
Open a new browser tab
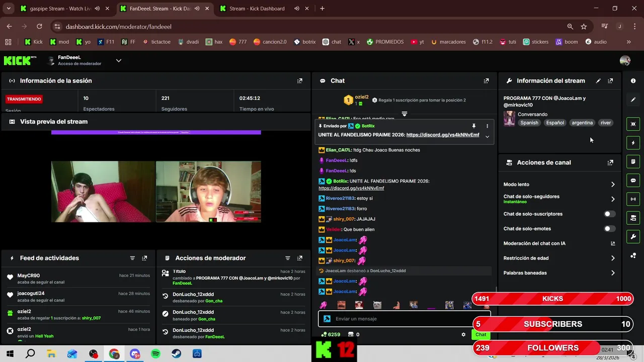point(322,9)
